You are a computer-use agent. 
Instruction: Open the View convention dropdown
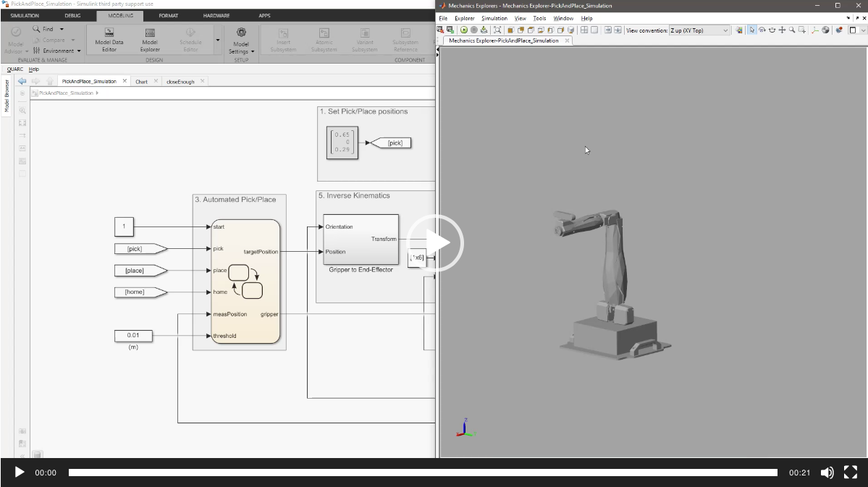725,30
